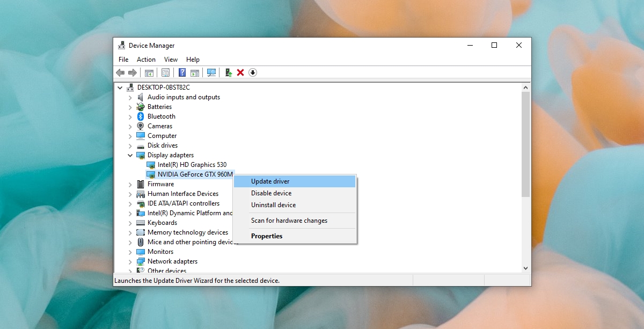Click the Update device driver toolbar icon
This screenshot has height=329, width=644.
[229, 72]
